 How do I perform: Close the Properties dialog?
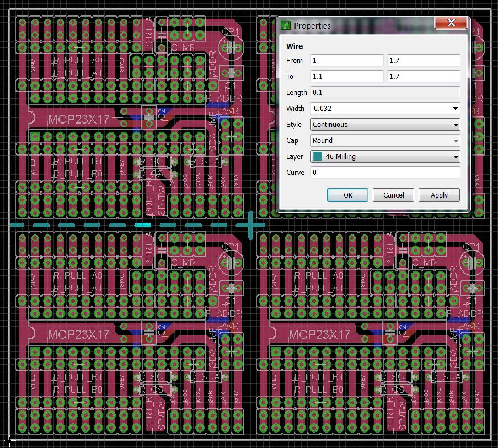coord(451,23)
